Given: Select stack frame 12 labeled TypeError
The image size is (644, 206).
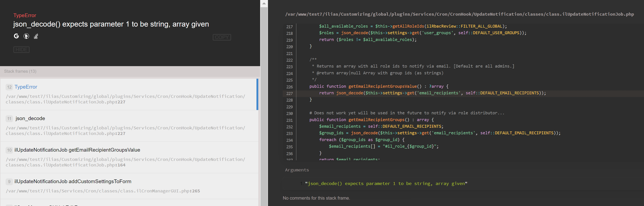Looking at the screenshot, I should point(26,87).
